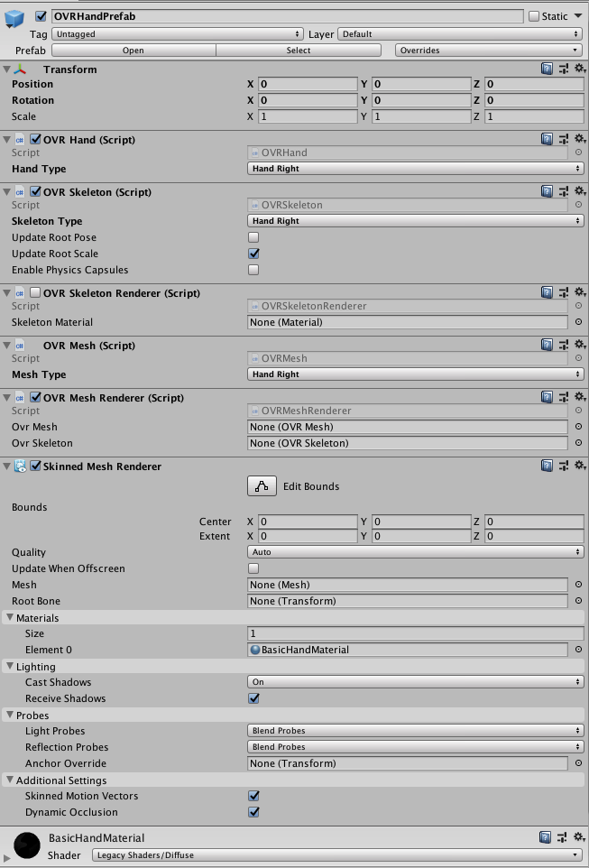589x868 pixels.
Task: Pick Root Bone via object picker circle
Action: (578, 600)
